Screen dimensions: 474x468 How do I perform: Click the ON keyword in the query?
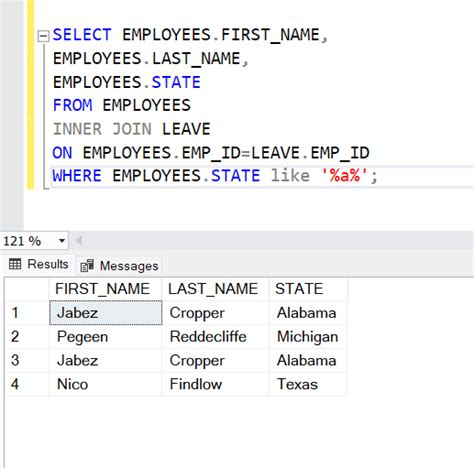[62, 153]
